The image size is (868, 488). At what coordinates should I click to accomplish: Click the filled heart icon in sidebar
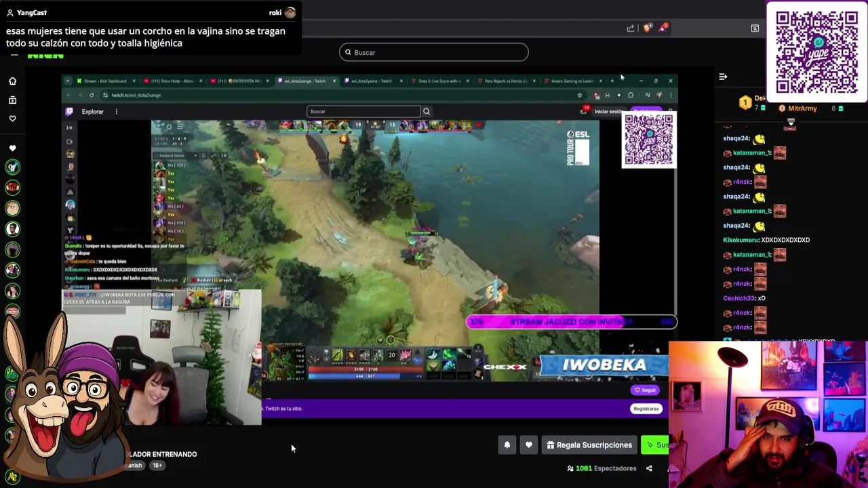click(x=12, y=148)
